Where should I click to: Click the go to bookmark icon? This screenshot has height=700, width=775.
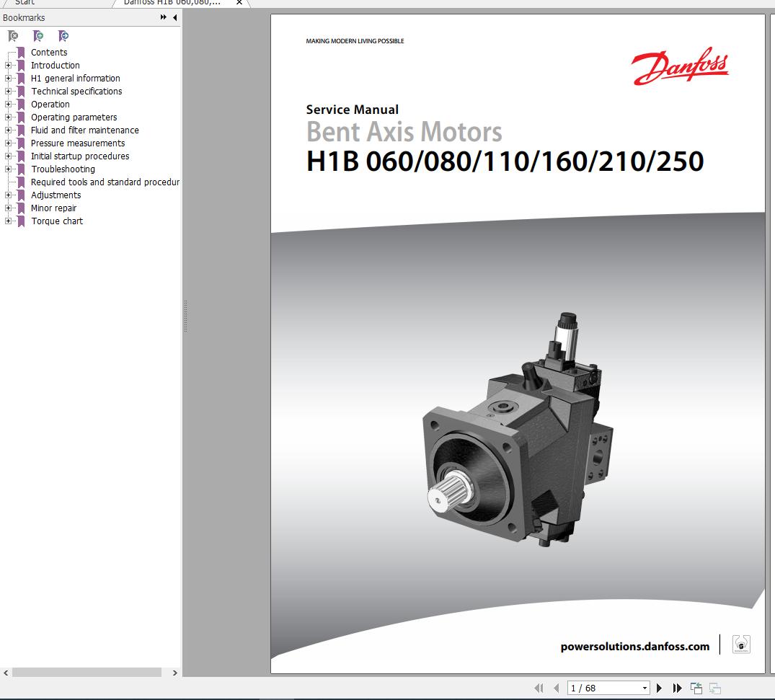coord(63,35)
